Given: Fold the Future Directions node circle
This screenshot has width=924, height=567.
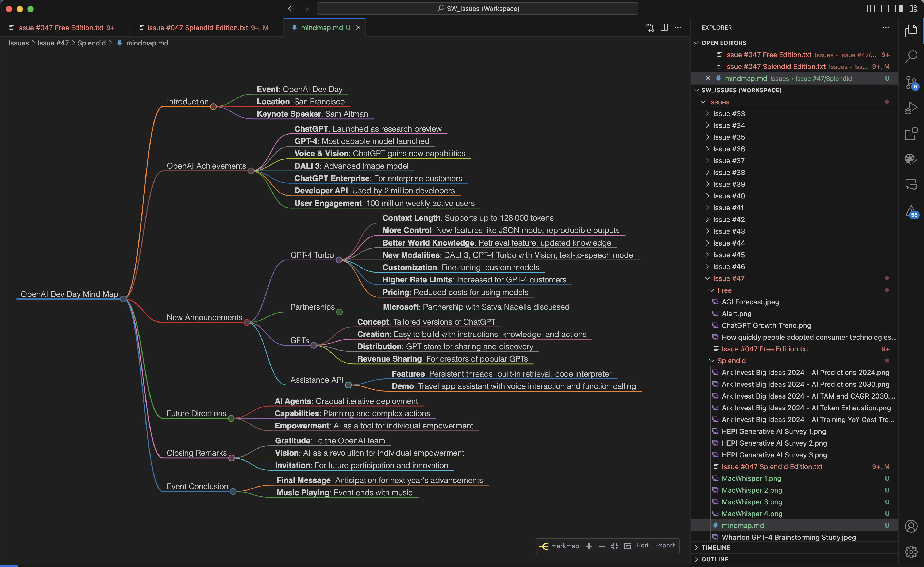Looking at the screenshot, I should point(231,418).
